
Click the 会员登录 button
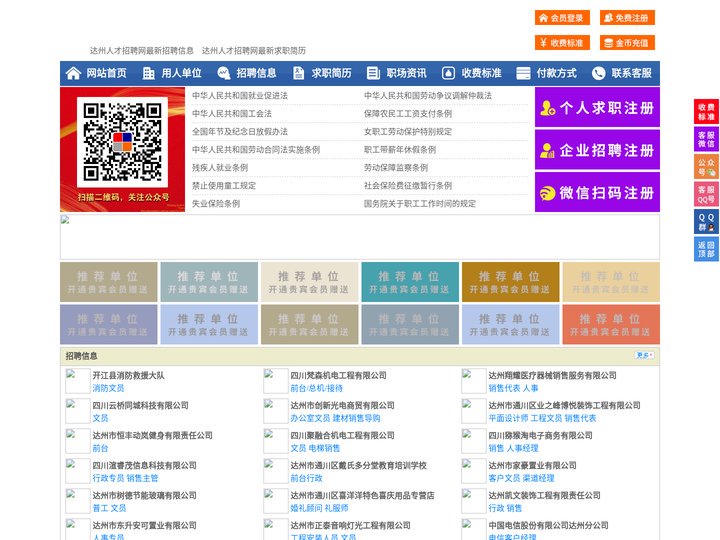(x=562, y=18)
